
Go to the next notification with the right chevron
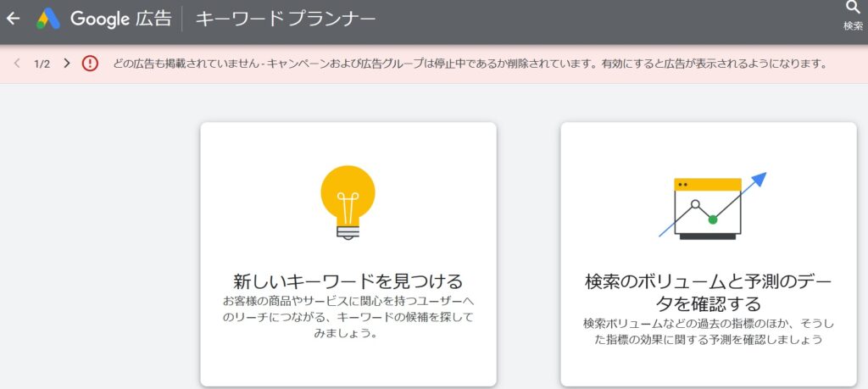[67, 63]
